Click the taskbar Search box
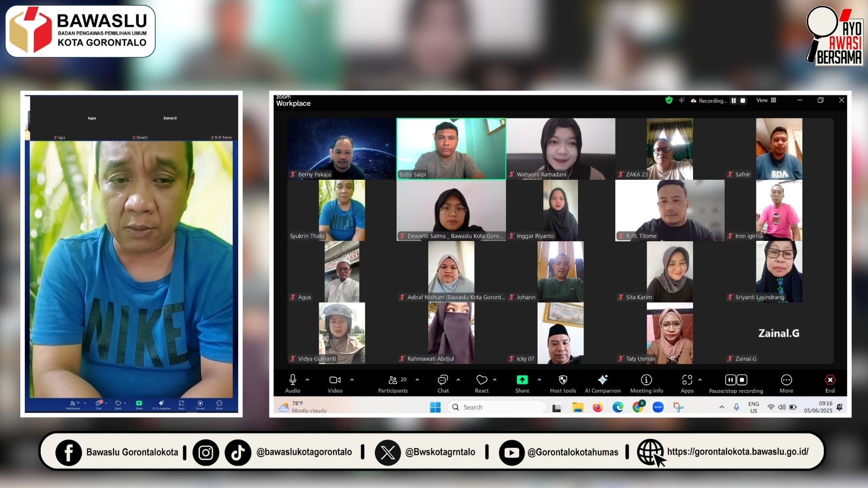Viewport: 868px width, 488px height. pyautogui.click(x=496, y=407)
